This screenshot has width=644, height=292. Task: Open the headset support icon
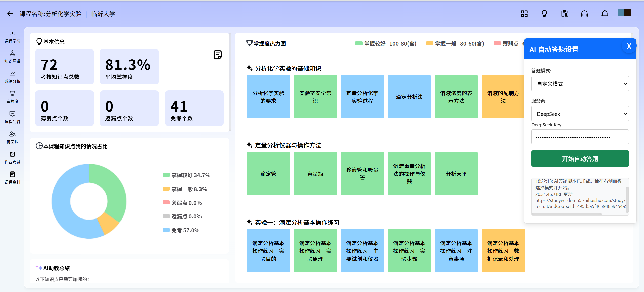pyautogui.click(x=584, y=14)
